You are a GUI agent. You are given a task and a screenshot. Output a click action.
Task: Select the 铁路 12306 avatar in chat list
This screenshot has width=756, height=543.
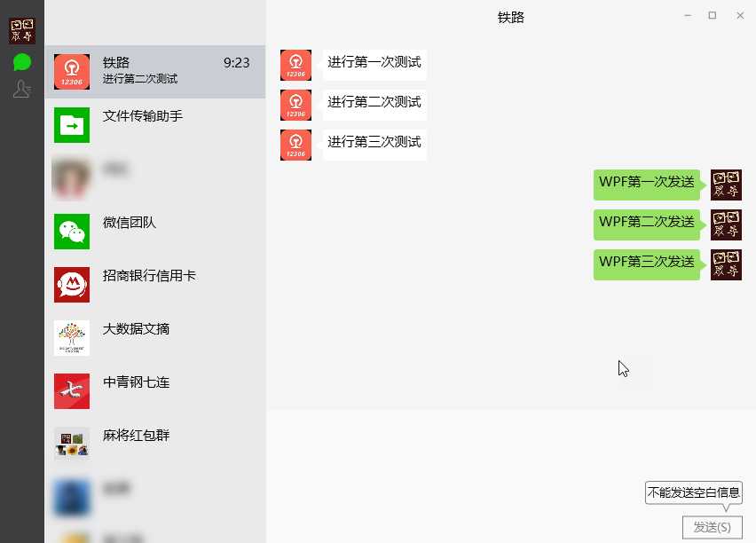coord(72,72)
